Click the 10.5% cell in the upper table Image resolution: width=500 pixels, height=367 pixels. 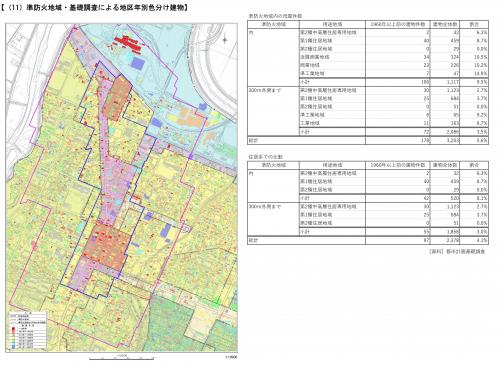pyautogui.click(x=481, y=57)
